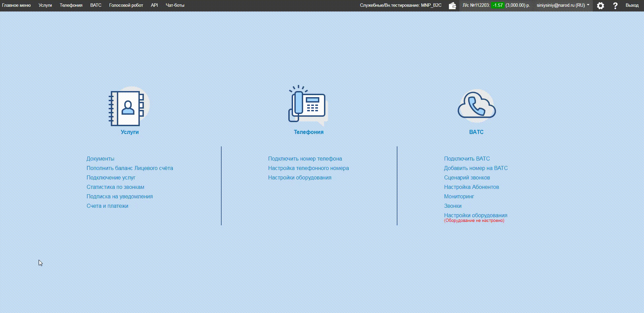The image size is (644, 313).
Task: Log out with the Выход button
Action: pyautogui.click(x=632, y=5)
